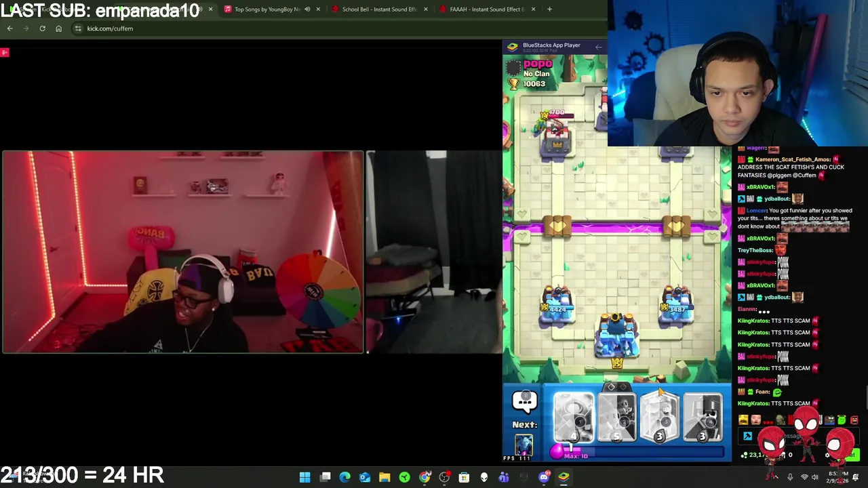Screen dimensions: 868x488
Task: Open the in-game emote chat bubble
Action: 525,401
